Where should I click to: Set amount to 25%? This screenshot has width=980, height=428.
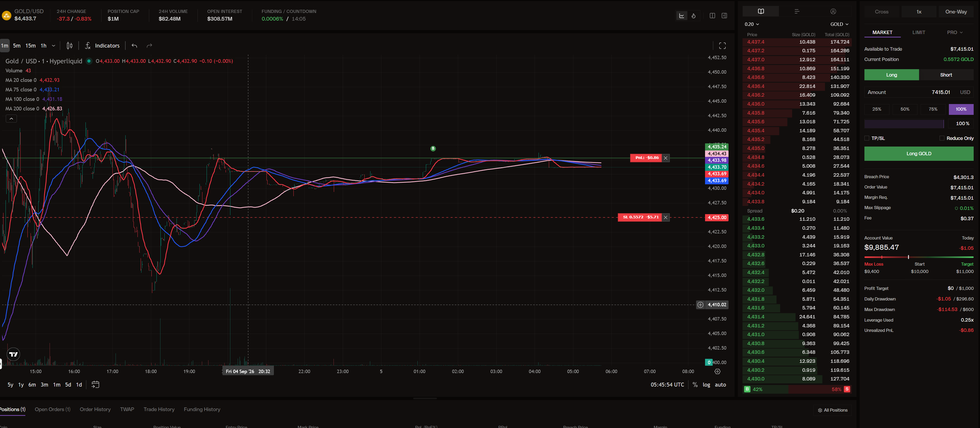[877, 109]
